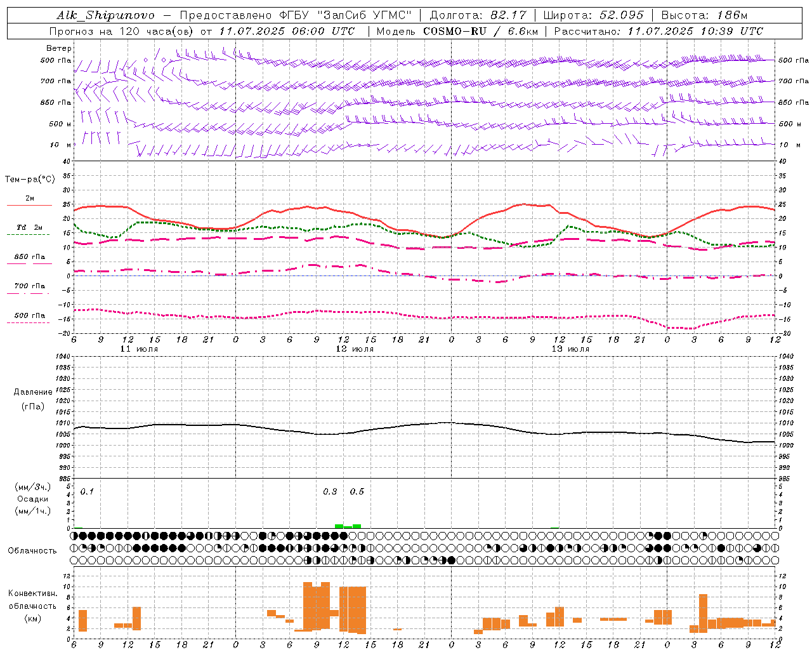
Task: Click the 13 июля date label
Action: click(x=570, y=349)
